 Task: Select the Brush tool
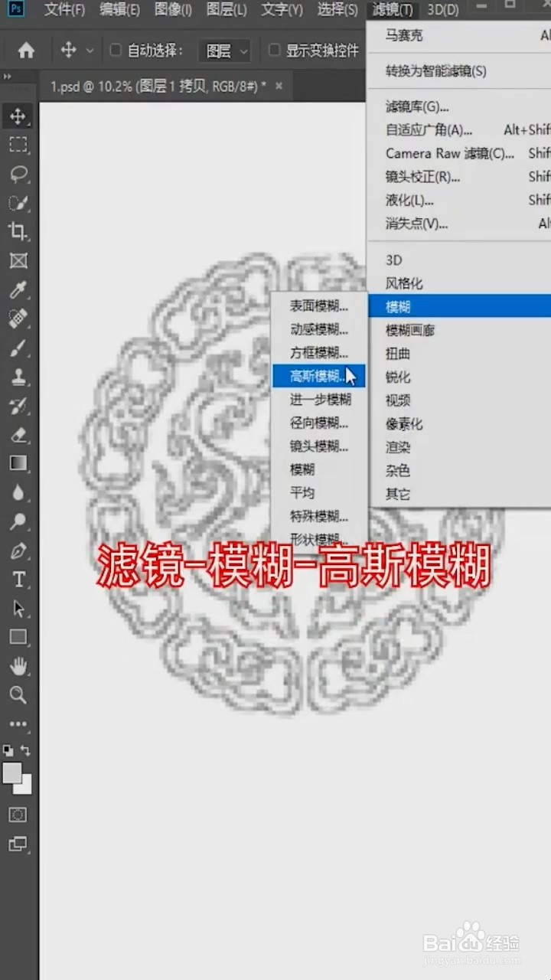click(x=18, y=348)
